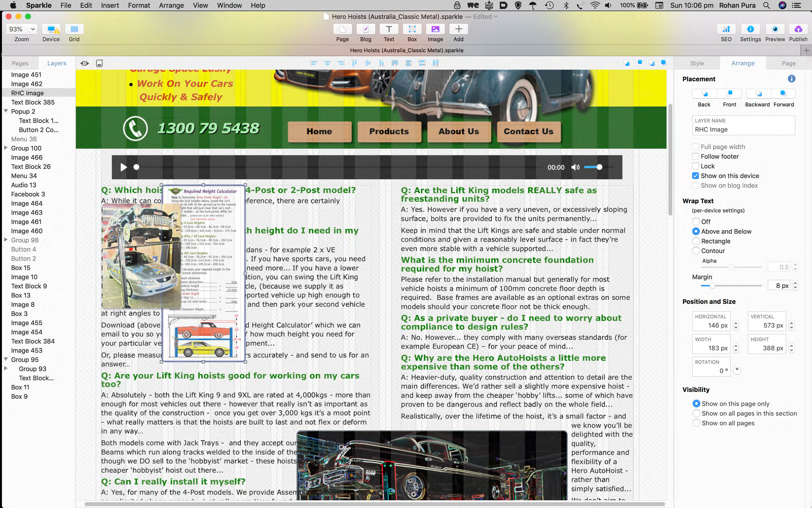
Task: Align selected layers to horizontal center
Action: pyautogui.click(x=327, y=63)
